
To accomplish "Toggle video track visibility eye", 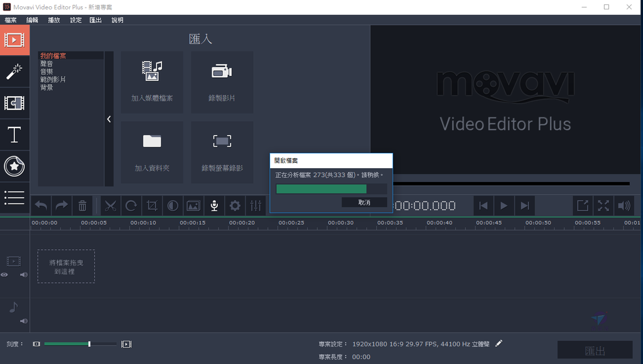I will [x=4, y=275].
